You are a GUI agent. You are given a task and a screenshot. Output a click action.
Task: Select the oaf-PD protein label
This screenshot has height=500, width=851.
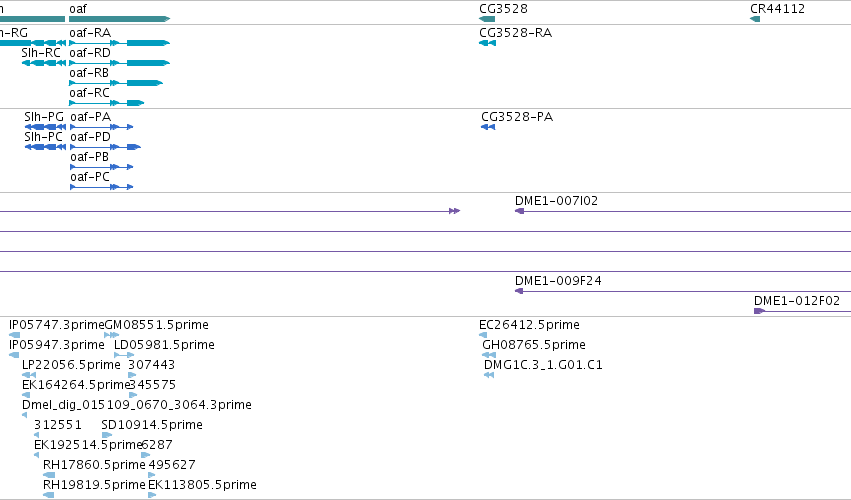[x=91, y=137]
